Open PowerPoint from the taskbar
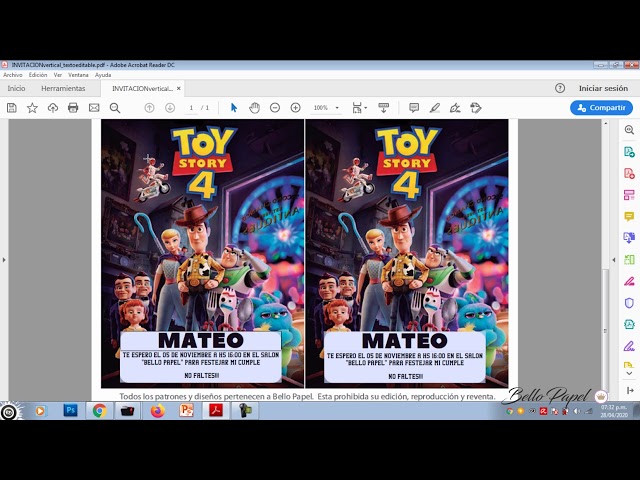Image resolution: width=640 pixels, height=480 pixels. click(x=187, y=411)
